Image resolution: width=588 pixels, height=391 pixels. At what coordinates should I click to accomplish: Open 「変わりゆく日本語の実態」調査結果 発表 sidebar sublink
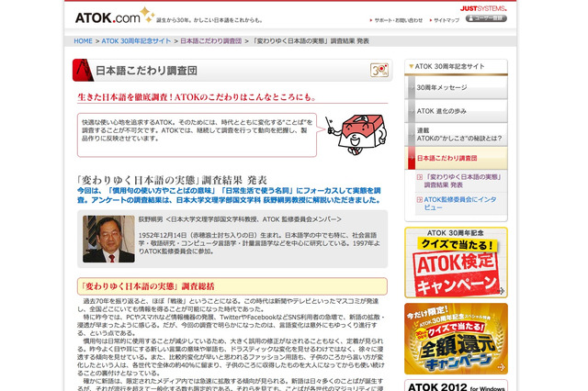462,181
